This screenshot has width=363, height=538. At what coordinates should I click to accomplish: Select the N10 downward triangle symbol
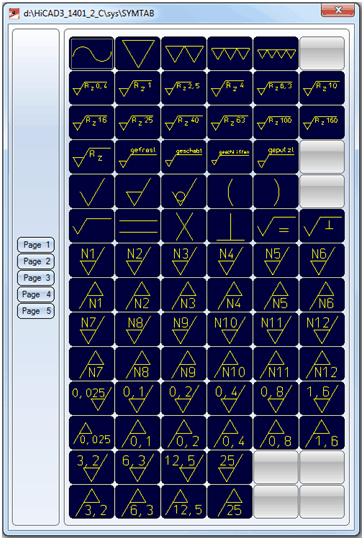[x=230, y=329]
